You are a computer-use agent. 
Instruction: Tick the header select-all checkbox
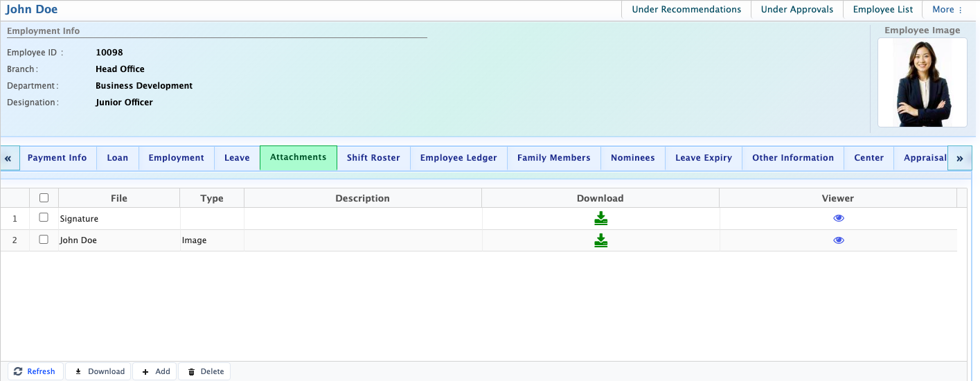(x=44, y=197)
